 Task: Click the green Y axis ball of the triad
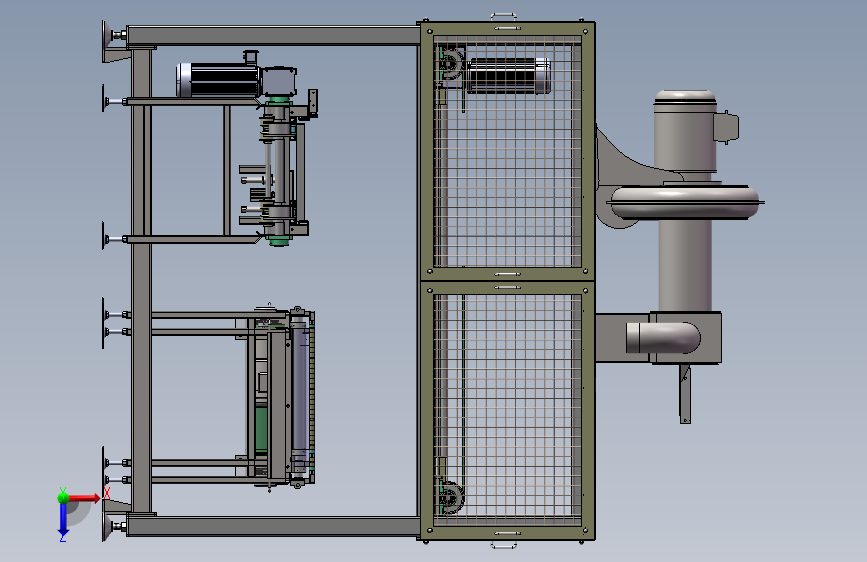click(x=63, y=498)
